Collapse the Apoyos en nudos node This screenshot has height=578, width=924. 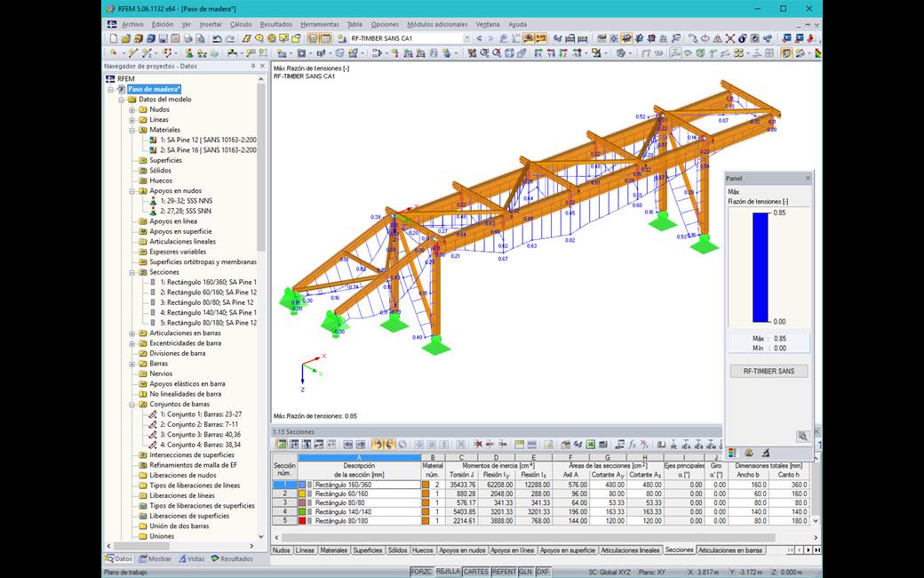(x=132, y=191)
